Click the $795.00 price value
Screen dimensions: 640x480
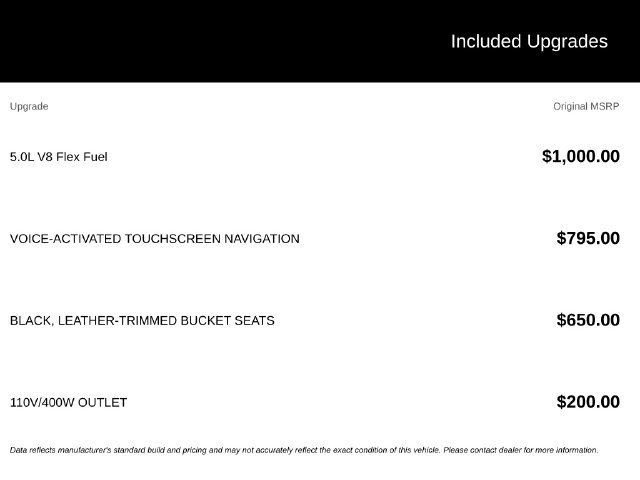coord(588,238)
